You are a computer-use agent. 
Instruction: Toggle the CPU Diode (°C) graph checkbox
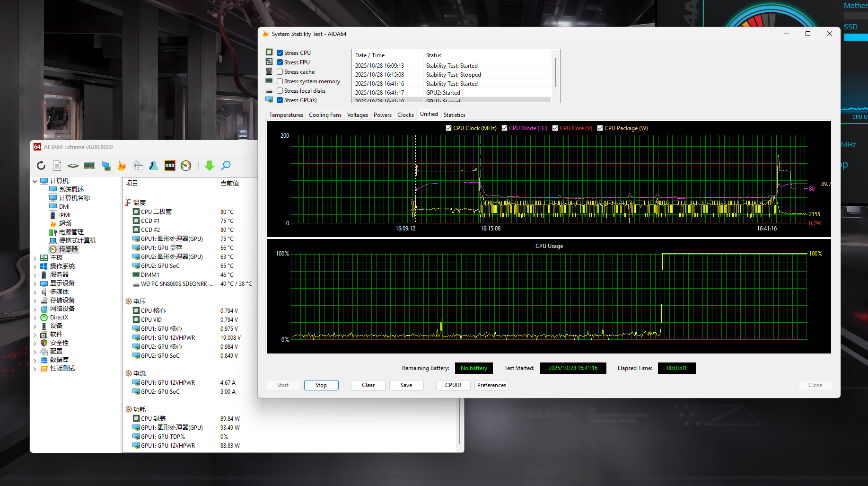(x=505, y=128)
